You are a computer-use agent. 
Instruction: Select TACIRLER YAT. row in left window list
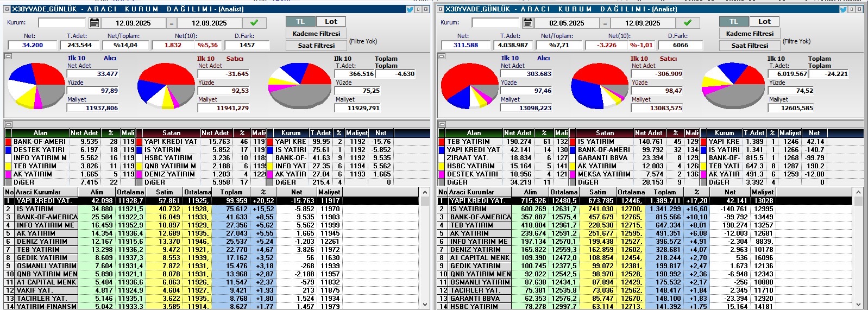click(x=211, y=299)
